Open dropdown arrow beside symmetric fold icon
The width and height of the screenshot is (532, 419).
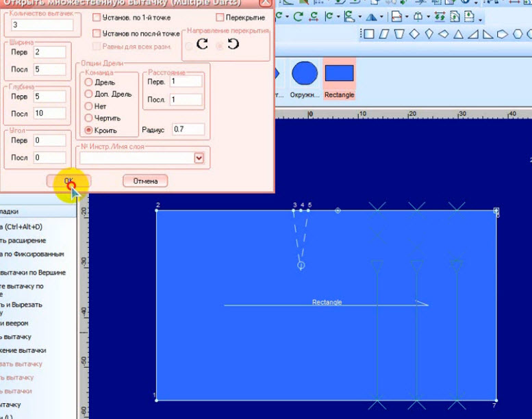(x=428, y=16)
